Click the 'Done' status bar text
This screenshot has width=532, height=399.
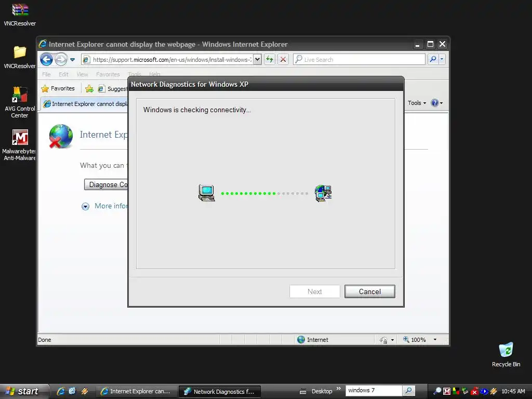pos(45,340)
